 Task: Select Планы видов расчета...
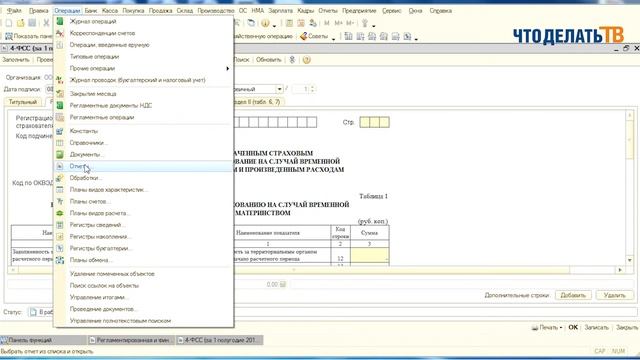pos(100,213)
